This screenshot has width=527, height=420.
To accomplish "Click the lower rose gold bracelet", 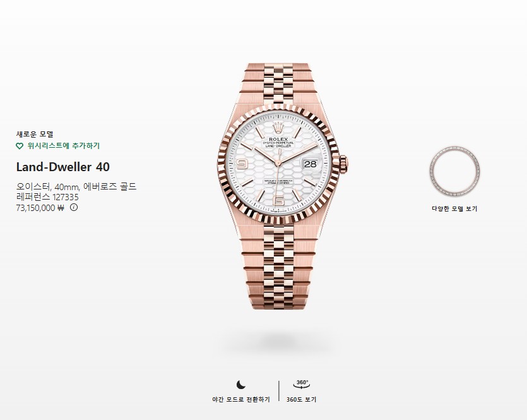I will (278, 267).
